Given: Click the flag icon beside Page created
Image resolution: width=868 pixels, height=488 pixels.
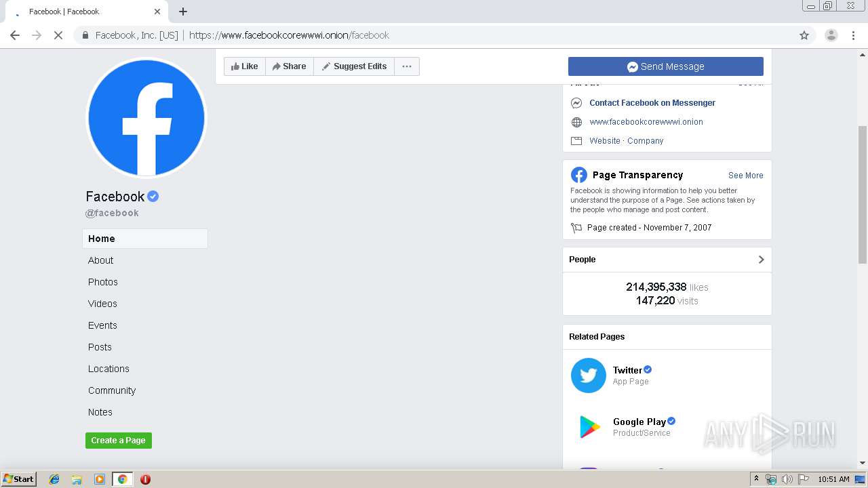Looking at the screenshot, I should (x=576, y=228).
